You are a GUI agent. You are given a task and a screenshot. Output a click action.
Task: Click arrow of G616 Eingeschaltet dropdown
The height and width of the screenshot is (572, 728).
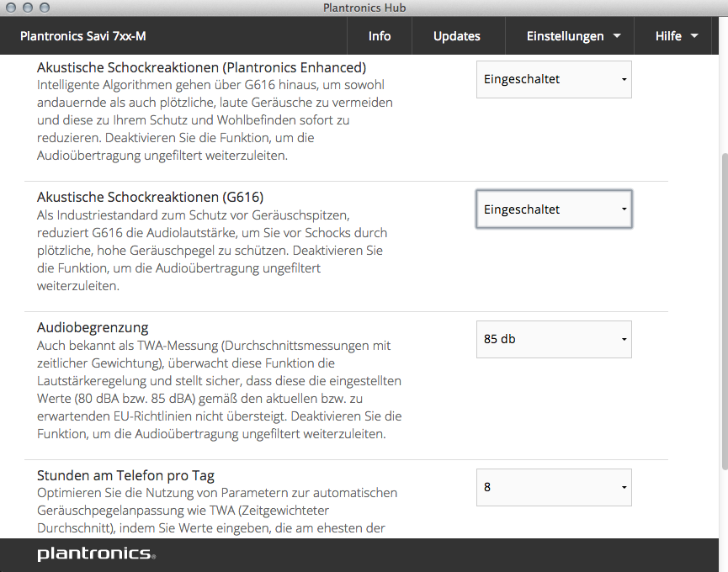(624, 209)
